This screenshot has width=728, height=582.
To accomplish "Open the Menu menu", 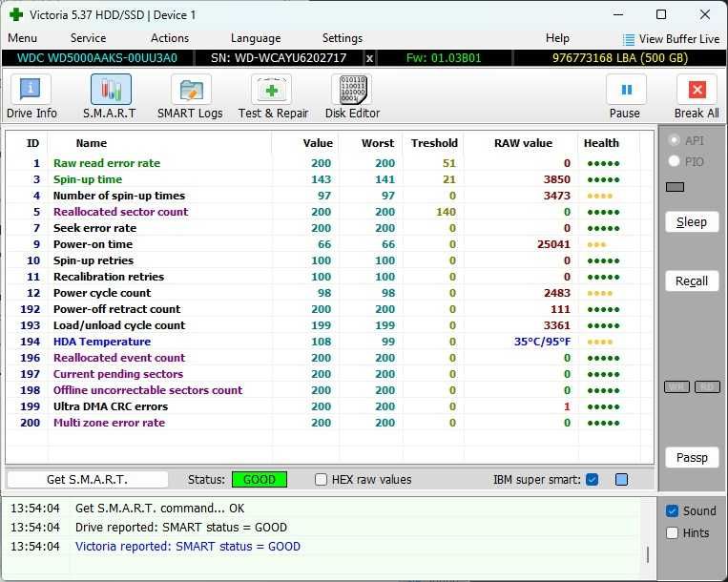I will click(22, 38).
